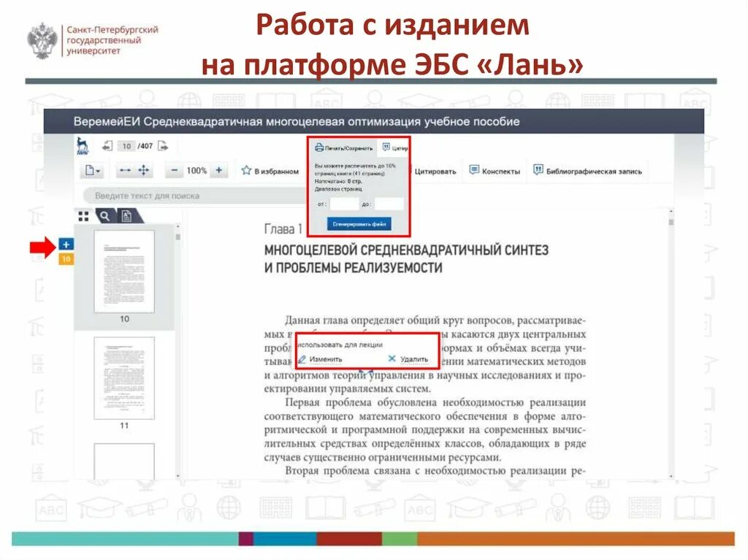Open Конспекты notes
The width and height of the screenshot is (748, 560).
[x=495, y=171]
